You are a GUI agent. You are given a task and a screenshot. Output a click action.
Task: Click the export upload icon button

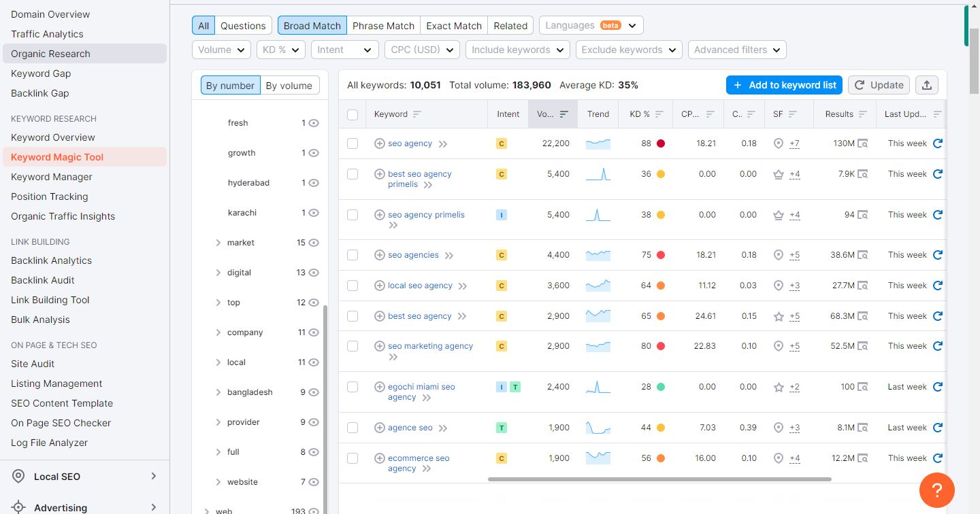[x=926, y=85]
